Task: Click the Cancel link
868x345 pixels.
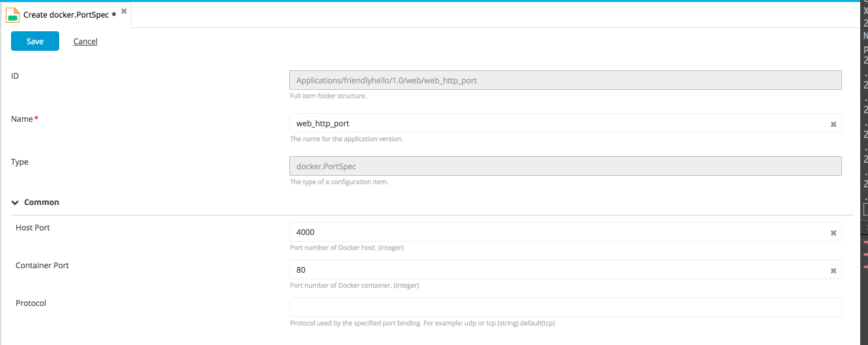Action: [85, 42]
